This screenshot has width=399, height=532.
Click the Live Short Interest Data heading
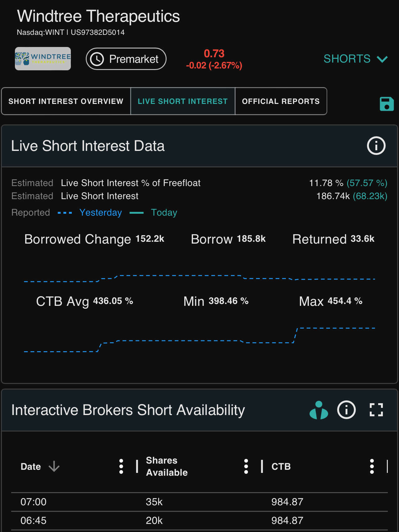tap(88, 146)
